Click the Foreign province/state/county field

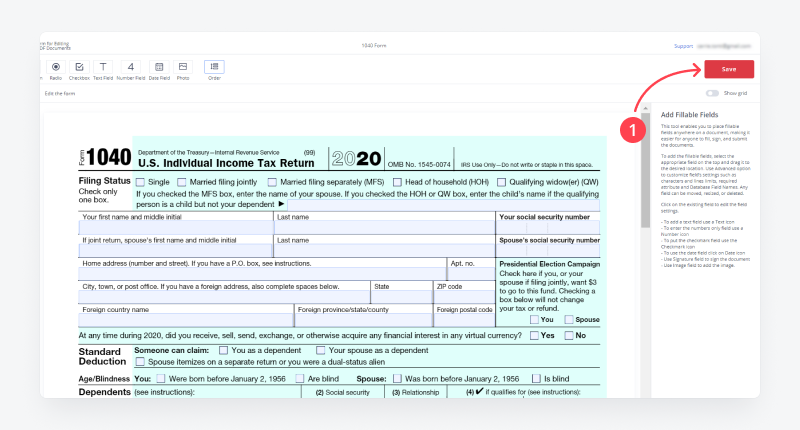point(363,320)
